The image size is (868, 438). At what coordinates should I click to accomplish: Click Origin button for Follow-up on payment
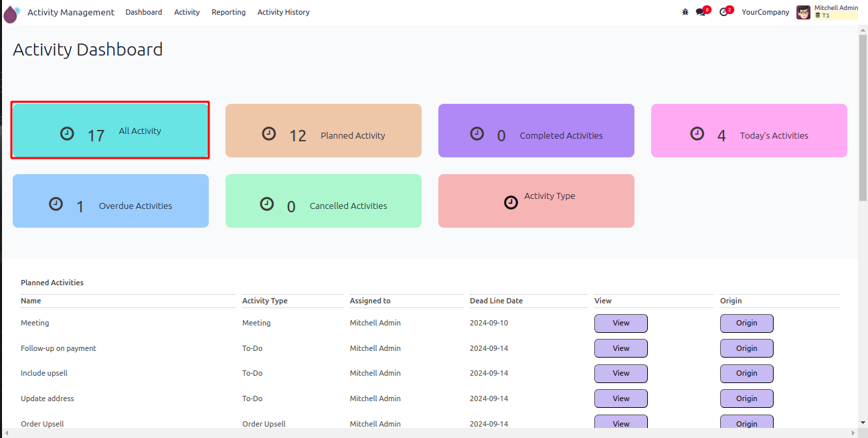746,348
